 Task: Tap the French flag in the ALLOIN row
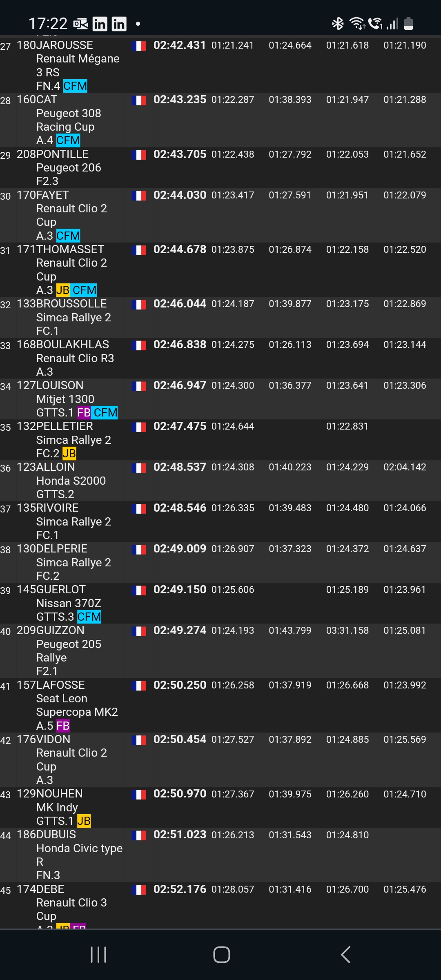[139, 468]
